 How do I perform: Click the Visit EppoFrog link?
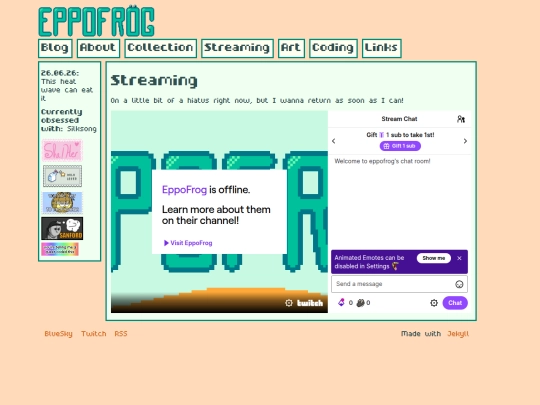pos(188,243)
